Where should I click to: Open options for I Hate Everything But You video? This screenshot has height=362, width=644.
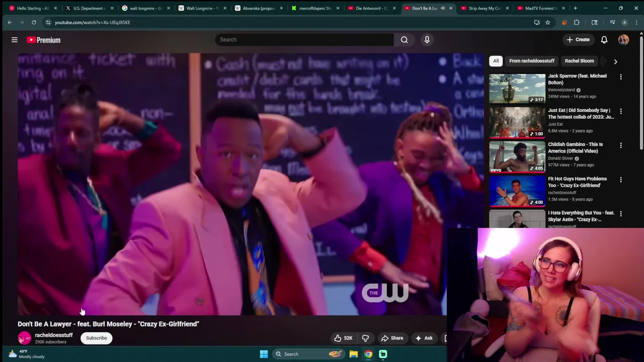click(621, 214)
